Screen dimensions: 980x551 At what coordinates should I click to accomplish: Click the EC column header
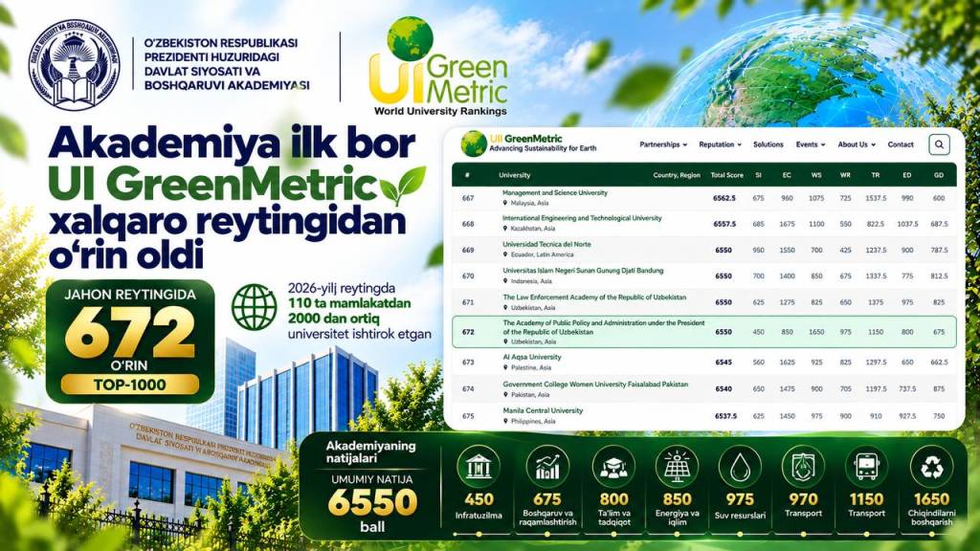[787, 176]
